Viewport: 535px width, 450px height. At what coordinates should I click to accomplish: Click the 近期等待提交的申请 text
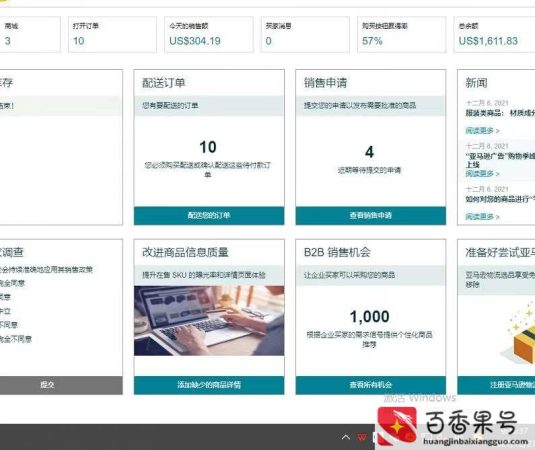click(x=370, y=170)
